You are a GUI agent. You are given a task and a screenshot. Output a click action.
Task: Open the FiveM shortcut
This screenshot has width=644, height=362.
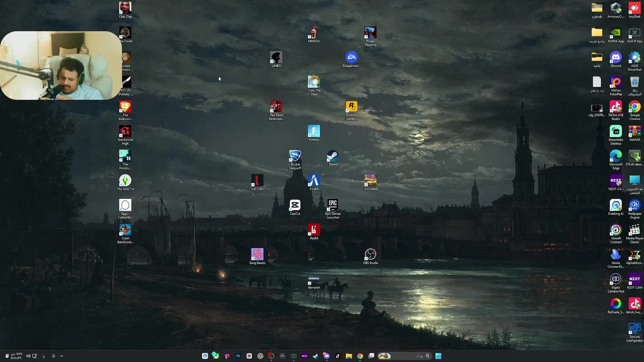click(313, 182)
